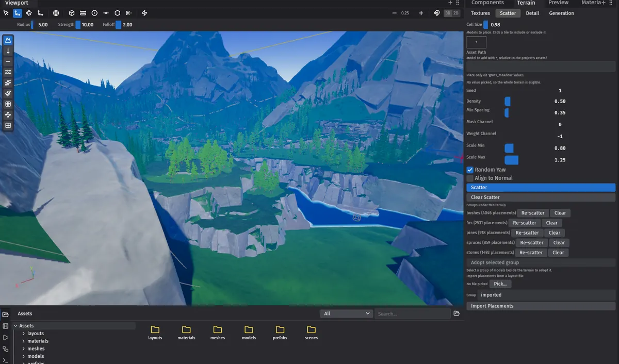Re-scatter the bushes group
The width and height of the screenshot is (619, 364).
coord(533,213)
